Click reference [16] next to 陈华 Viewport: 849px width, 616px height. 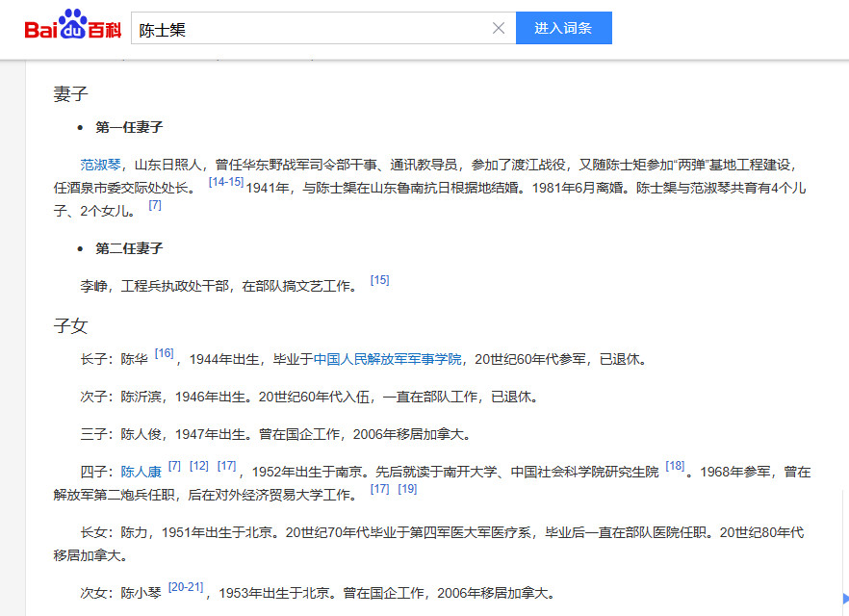click(165, 352)
